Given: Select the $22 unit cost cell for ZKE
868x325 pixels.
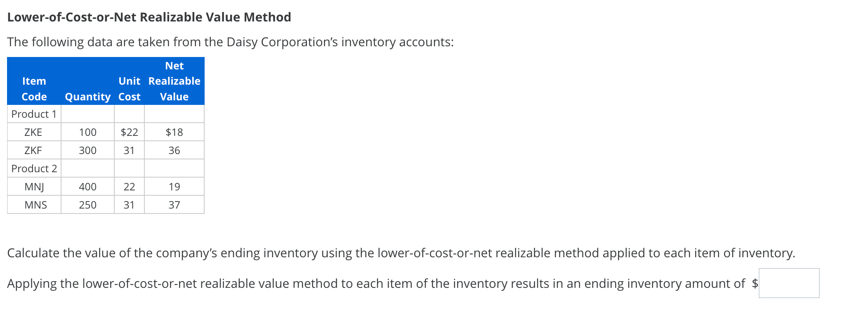Looking at the screenshot, I should 129,132.
